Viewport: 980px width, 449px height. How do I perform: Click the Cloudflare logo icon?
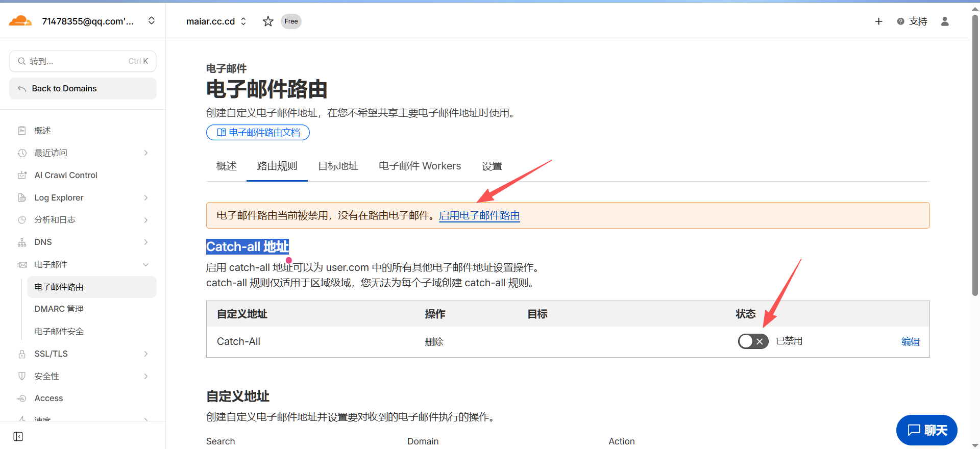[20, 21]
